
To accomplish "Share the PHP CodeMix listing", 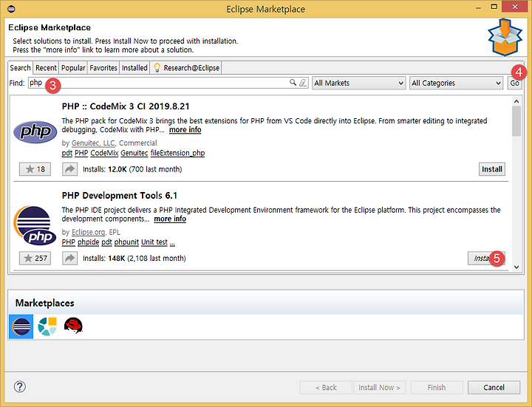I will pos(69,169).
